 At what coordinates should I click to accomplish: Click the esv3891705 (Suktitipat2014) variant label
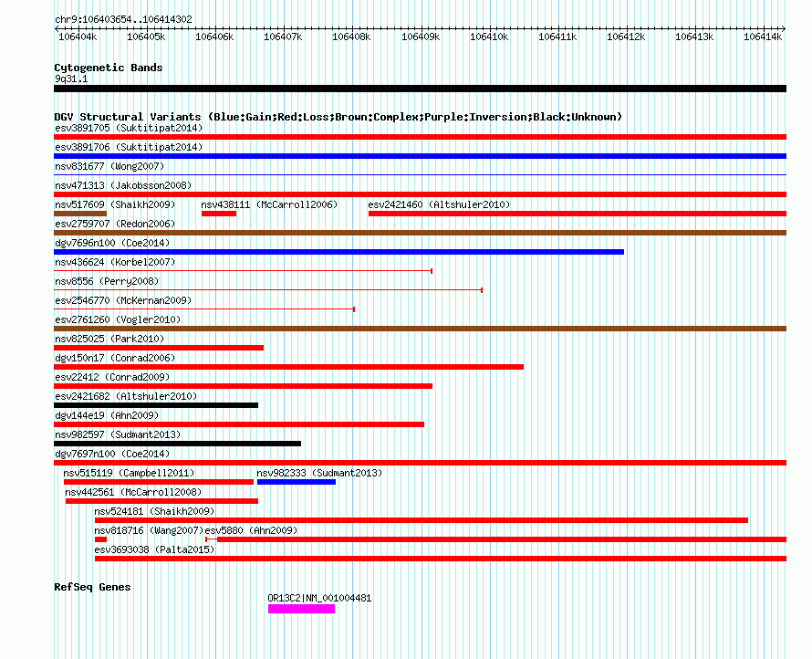(129, 128)
